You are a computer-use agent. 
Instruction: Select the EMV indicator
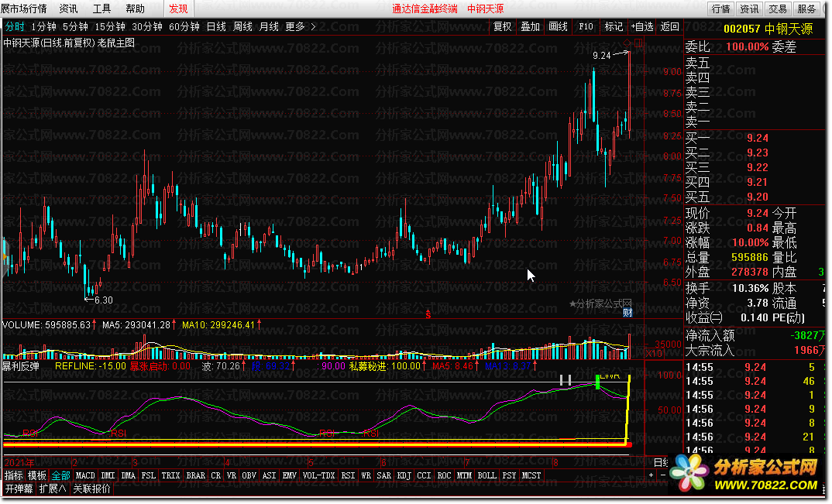(289, 476)
